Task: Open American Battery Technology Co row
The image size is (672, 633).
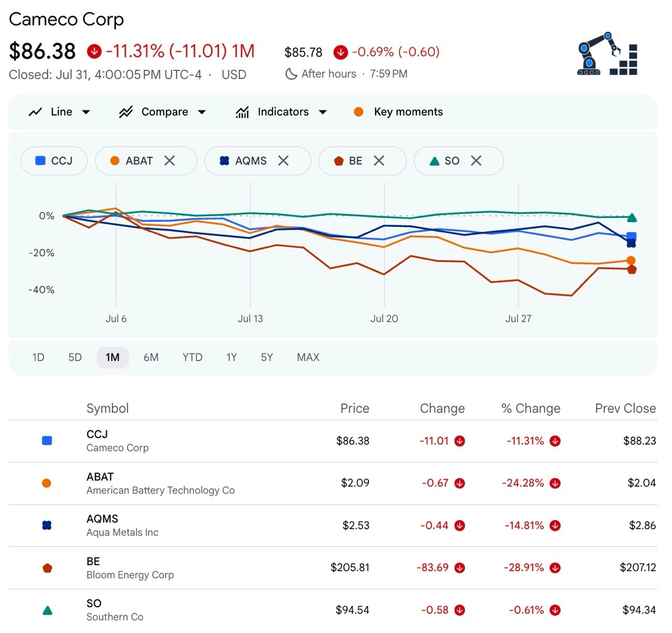Action: coord(333,483)
